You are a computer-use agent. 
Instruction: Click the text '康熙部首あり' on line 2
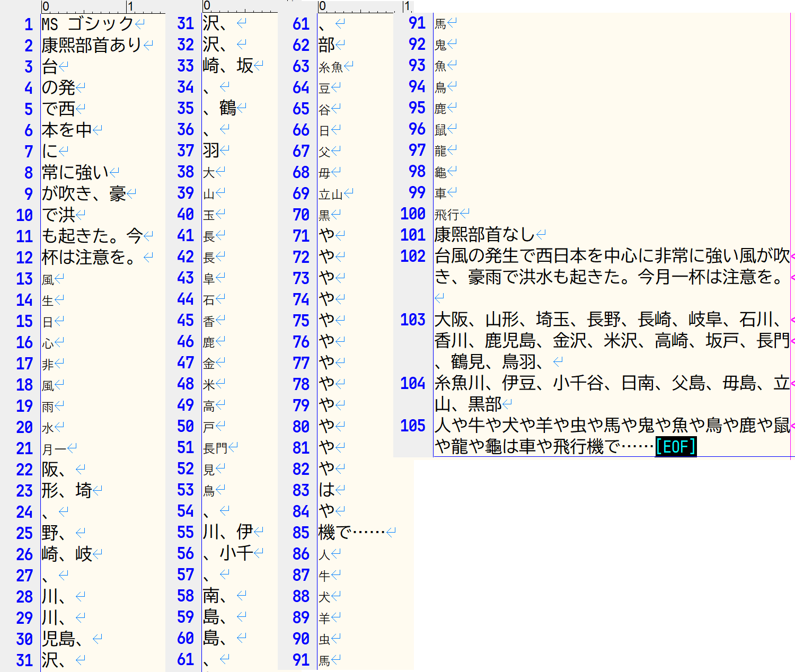(87, 45)
